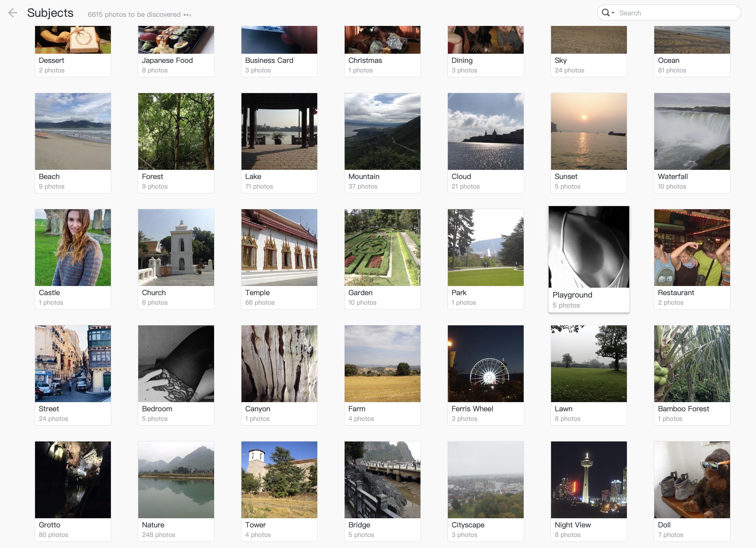This screenshot has width=756, height=548.
Task: Go back using the left arrow icon
Action: coord(13,13)
